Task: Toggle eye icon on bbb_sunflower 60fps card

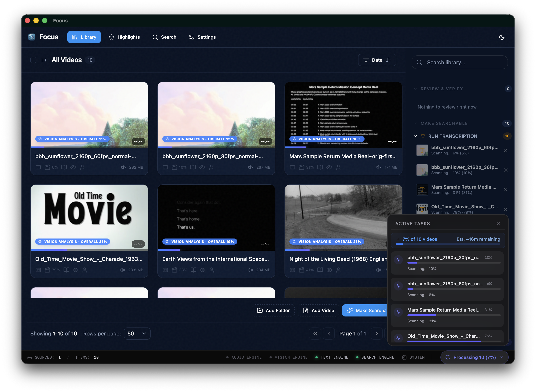Action: (x=73, y=167)
